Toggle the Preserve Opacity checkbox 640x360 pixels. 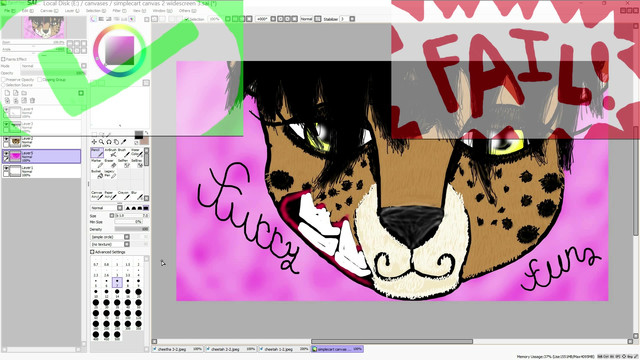coord(4,80)
